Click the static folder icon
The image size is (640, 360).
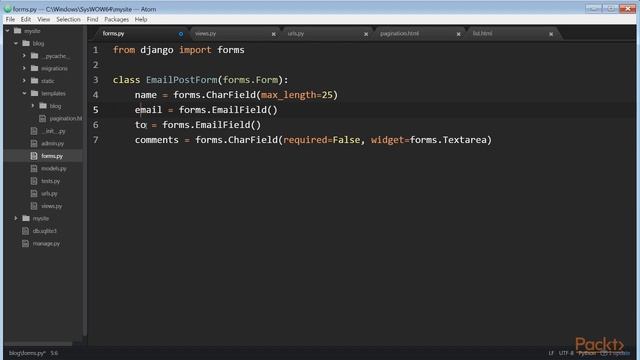pyautogui.click(x=35, y=81)
